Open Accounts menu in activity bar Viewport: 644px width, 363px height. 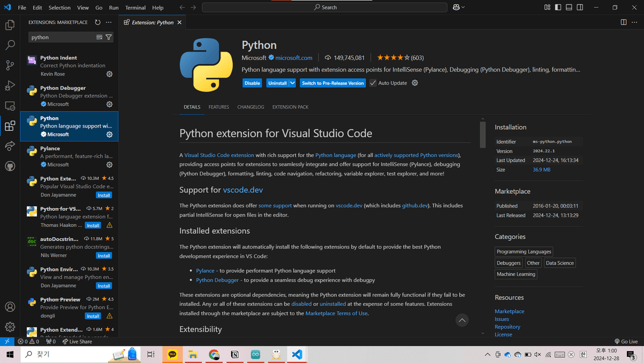(10, 306)
